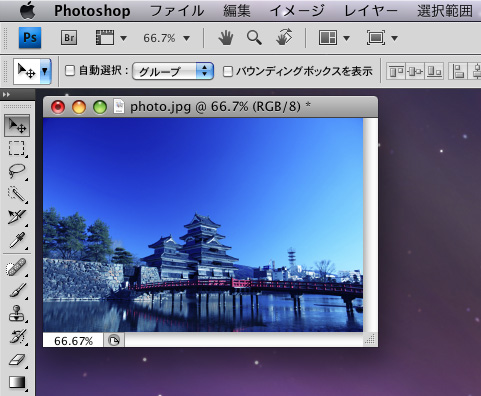Open the レイヤー menu
This screenshot has width=481, height=396.
[371, 11]
